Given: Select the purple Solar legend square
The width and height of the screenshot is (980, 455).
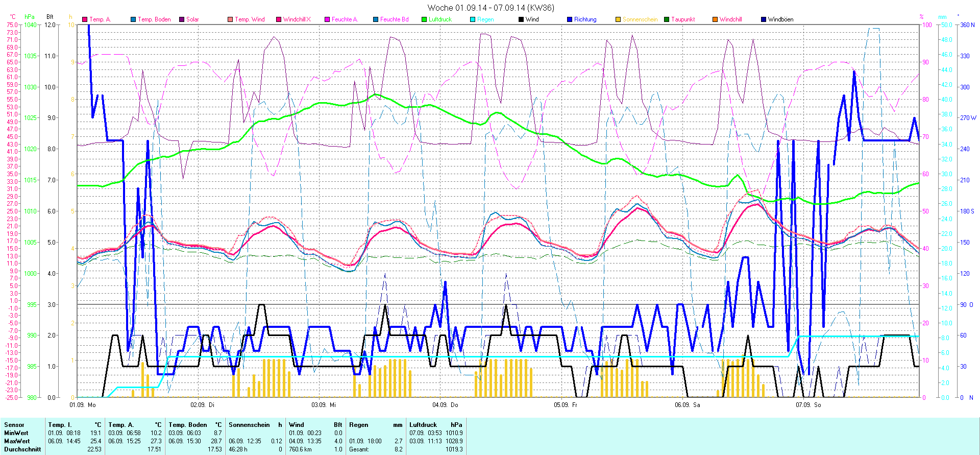Looking at the screenshot, I should [x=182, y=19].
